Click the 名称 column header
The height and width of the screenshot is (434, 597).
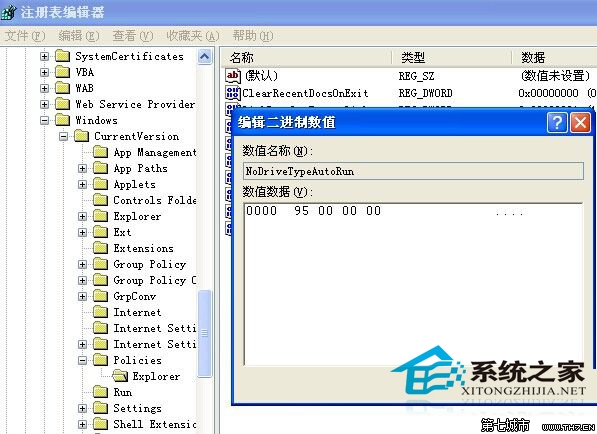click(x=306, y=57)
